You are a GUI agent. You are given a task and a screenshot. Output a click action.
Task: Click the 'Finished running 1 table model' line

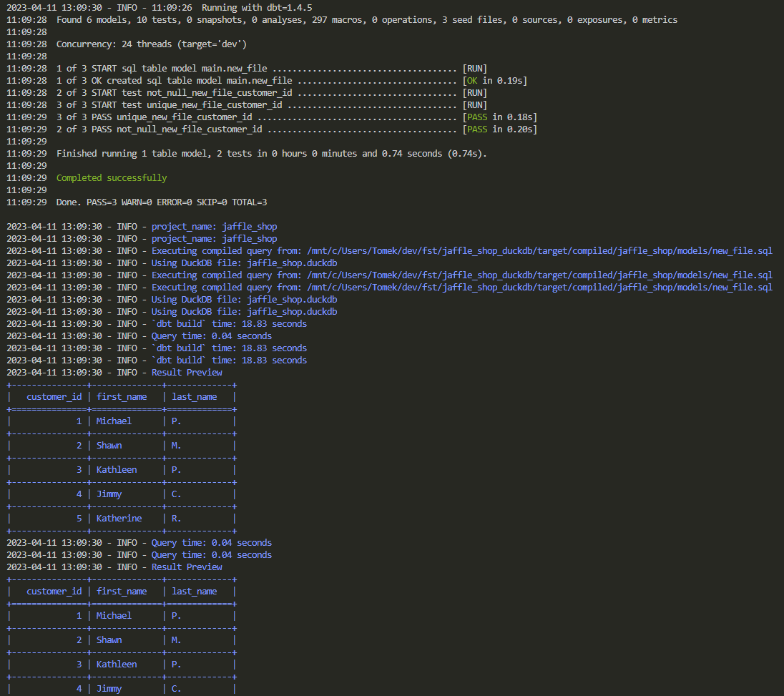[x=272, y=154]
